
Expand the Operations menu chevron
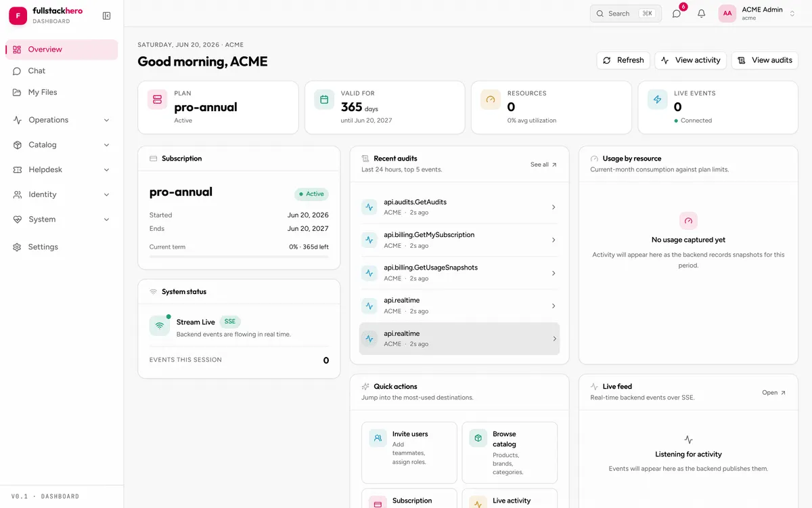(x=106, y=120)
